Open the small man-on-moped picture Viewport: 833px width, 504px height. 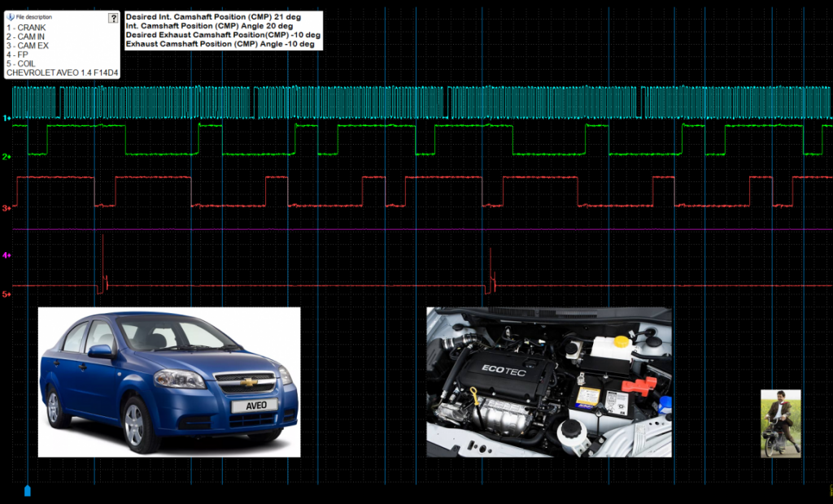(780, 424)
